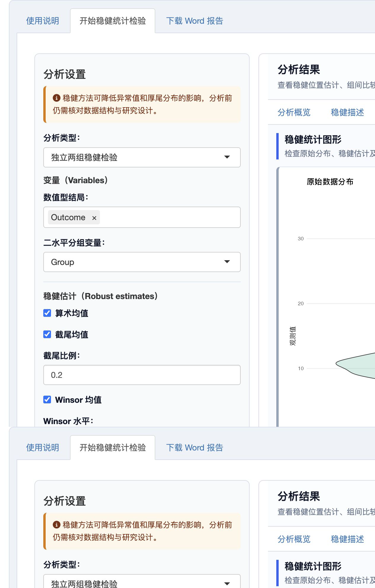Click inside the 数值型结局 variable selection box
The width and height of the screenshot is (375, 588).
(142, 217)
